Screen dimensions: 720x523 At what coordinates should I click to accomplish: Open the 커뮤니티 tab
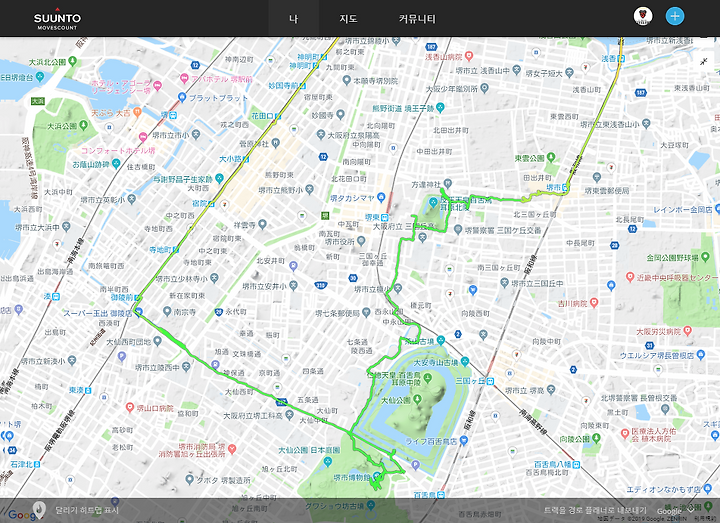point(416,19)
